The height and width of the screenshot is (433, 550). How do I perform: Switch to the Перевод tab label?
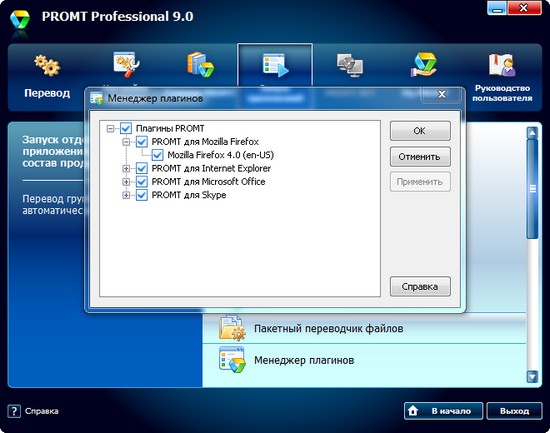(x=47, y=93)
